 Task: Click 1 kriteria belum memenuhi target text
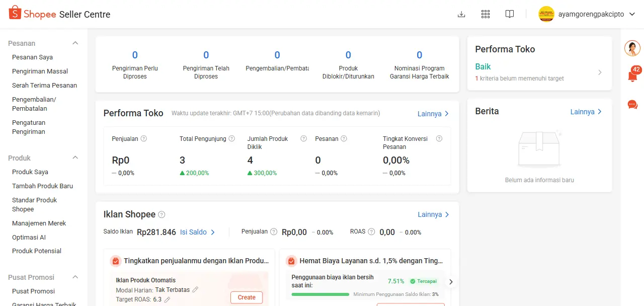click(519, 79)
